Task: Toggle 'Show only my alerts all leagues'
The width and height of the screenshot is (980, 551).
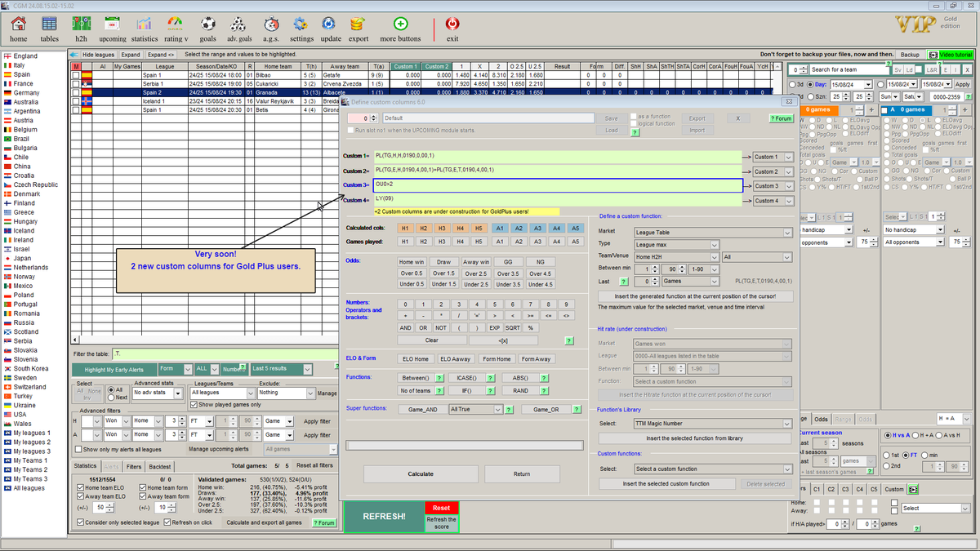Action: point(78,449)
